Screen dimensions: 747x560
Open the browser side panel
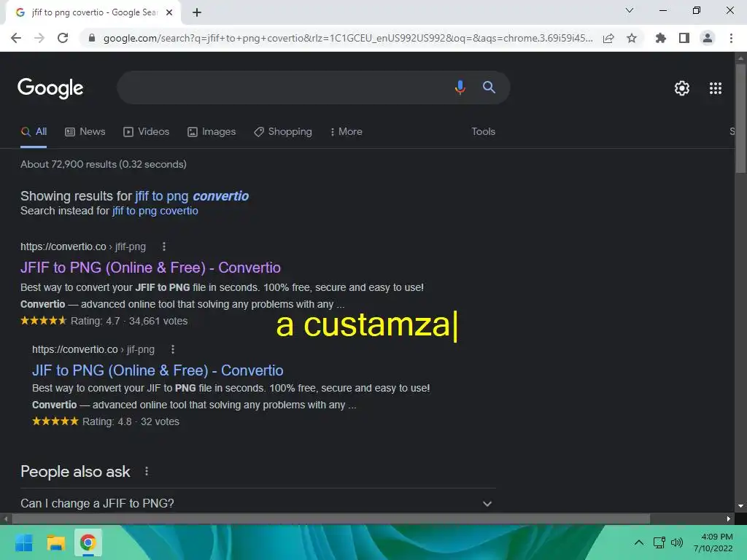click(x=684, y=38)
